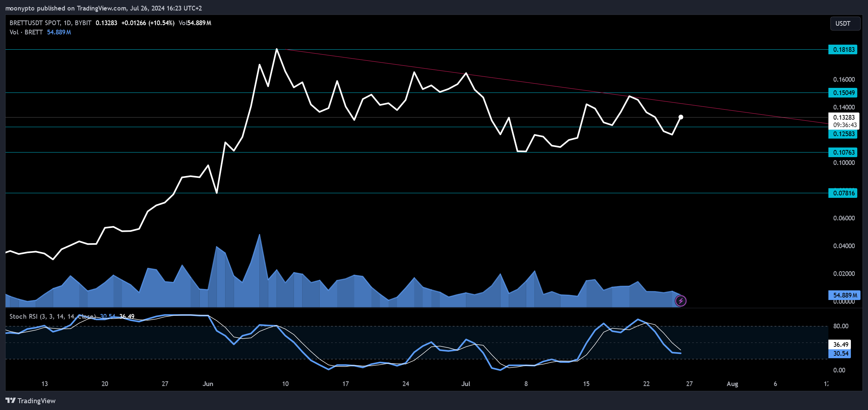
Task: Click the Jun label on time axis
Action: 208,384
